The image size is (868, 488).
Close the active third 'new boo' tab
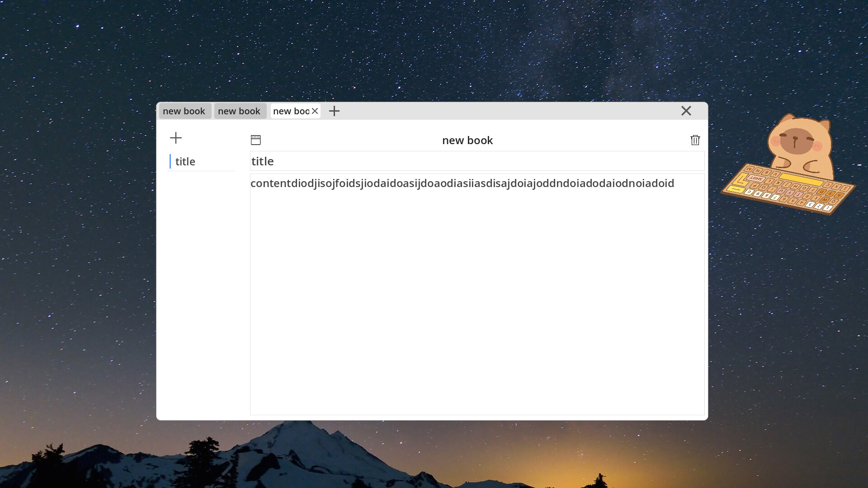tap(315, 111)
